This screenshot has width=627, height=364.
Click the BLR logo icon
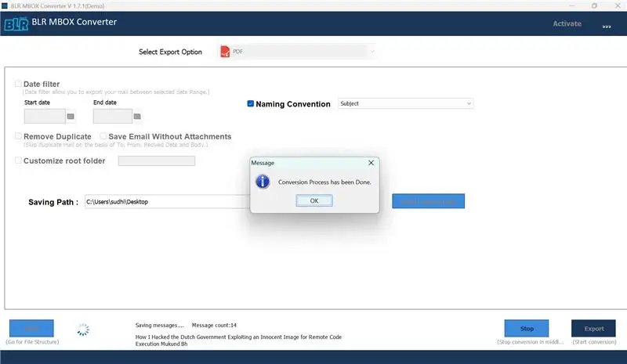pos(14,23)
